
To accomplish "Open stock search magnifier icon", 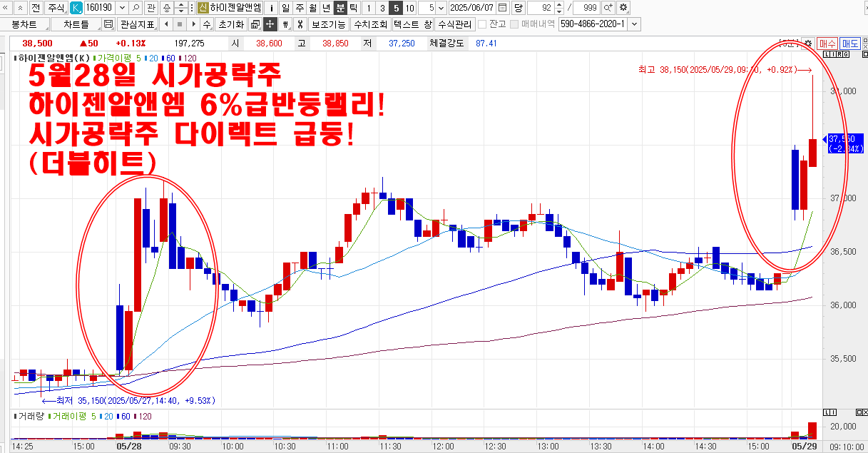I will (x=136, y=8).
